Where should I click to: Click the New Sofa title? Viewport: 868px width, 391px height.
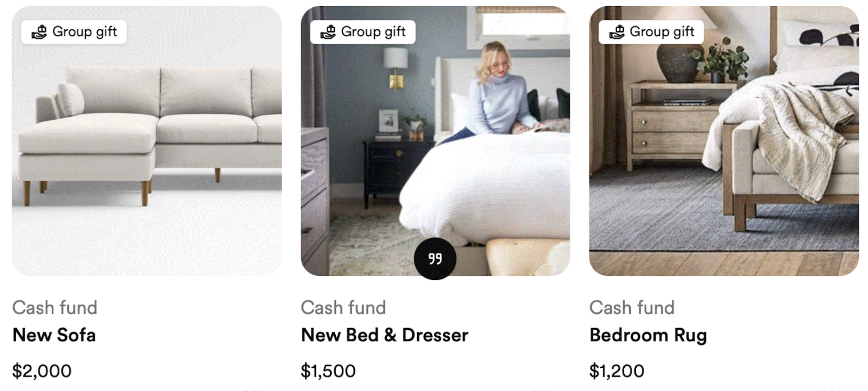[54, 335]
